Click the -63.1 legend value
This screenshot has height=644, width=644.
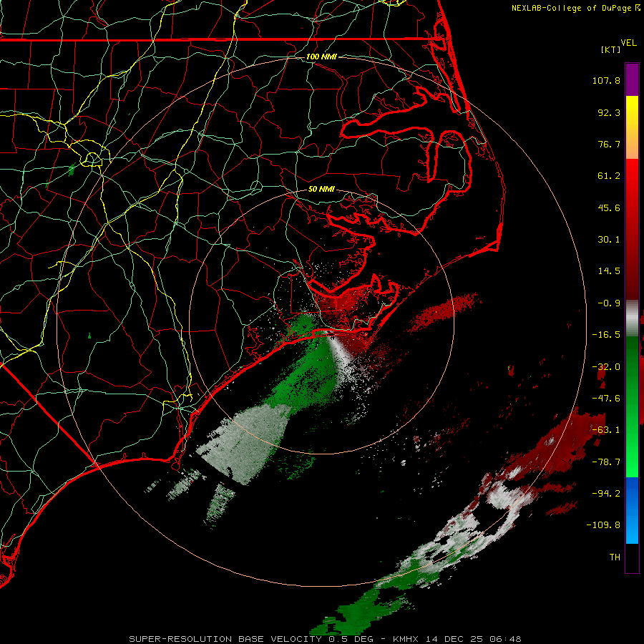pos(606,430)
